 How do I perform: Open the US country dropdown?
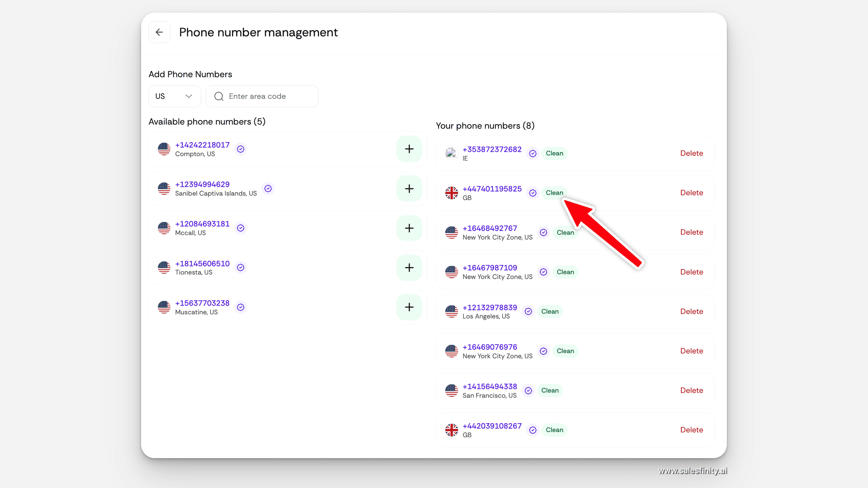(174, 96)
